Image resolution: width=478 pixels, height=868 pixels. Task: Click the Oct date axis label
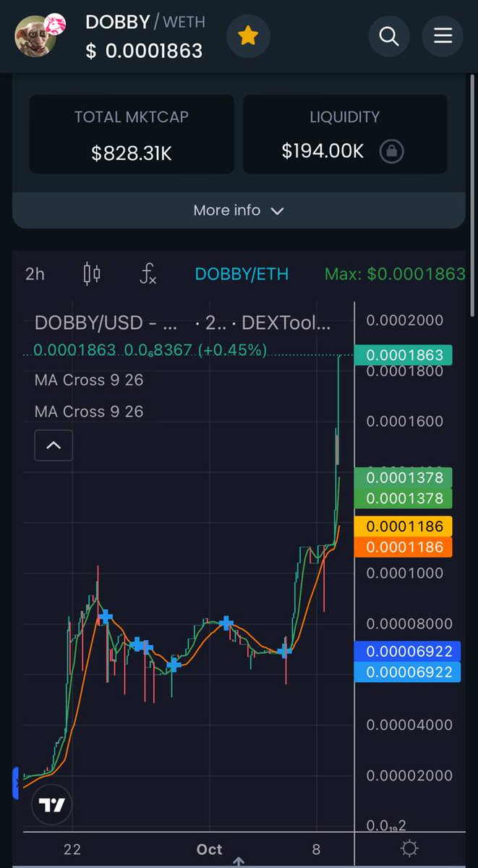[210, 849]
